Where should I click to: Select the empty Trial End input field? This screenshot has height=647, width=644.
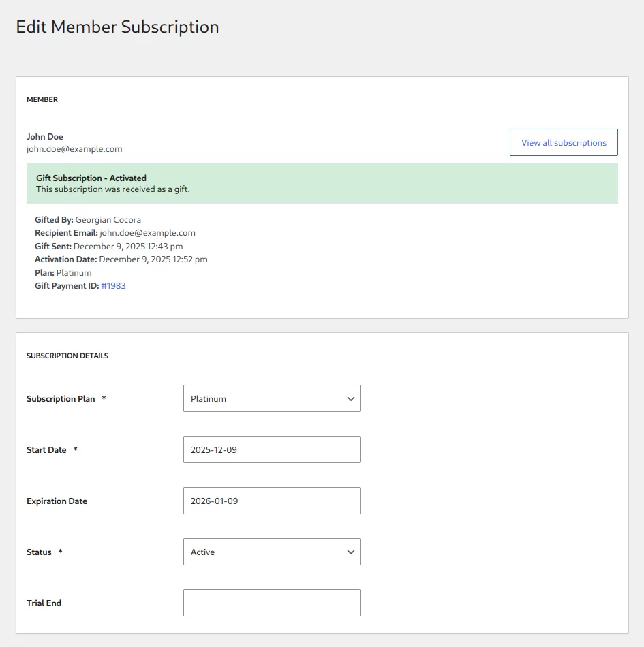[x=271, y=603]
